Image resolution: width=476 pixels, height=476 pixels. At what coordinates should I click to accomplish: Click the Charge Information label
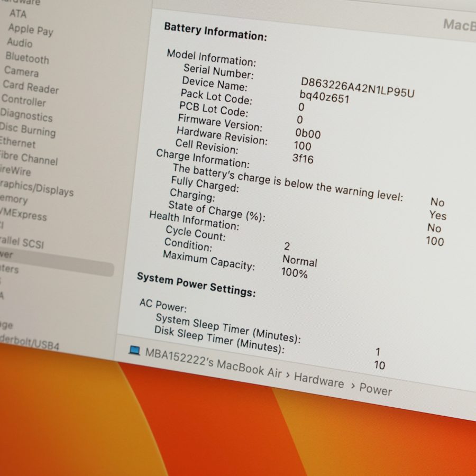click(x=203, y=158)
